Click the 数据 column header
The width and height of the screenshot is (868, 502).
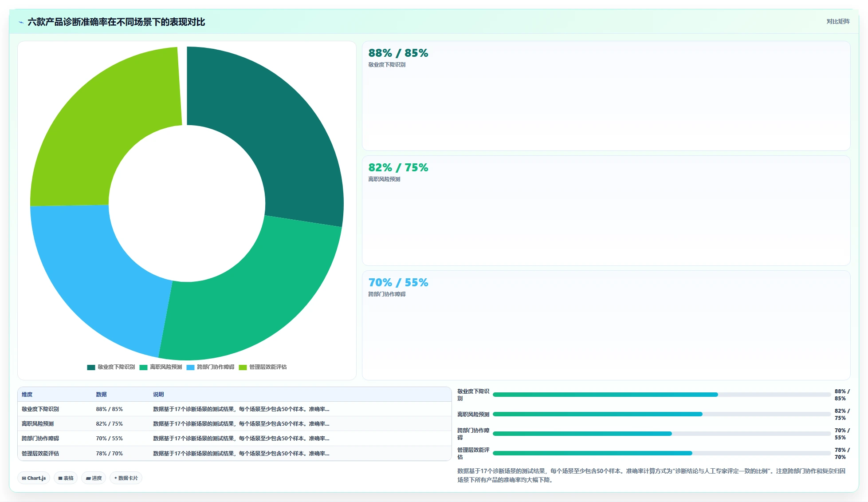[101, 394]
